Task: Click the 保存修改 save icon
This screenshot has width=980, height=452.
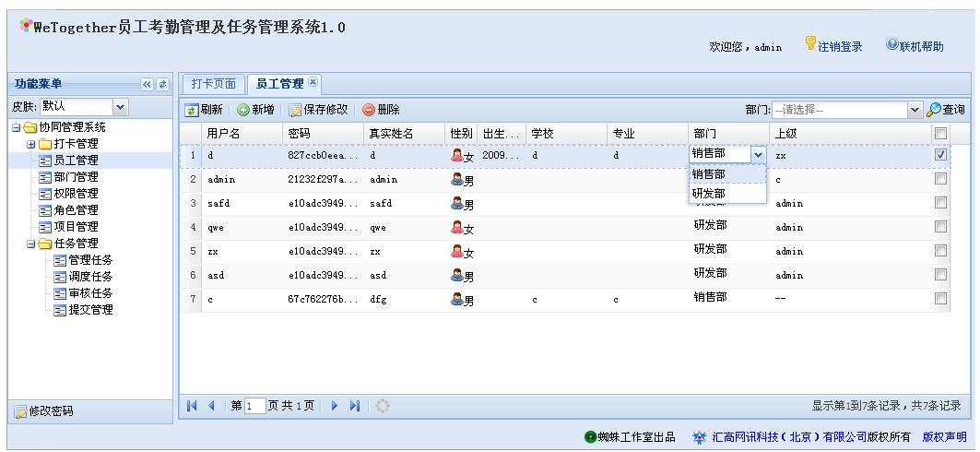Action: pos(295,110)
